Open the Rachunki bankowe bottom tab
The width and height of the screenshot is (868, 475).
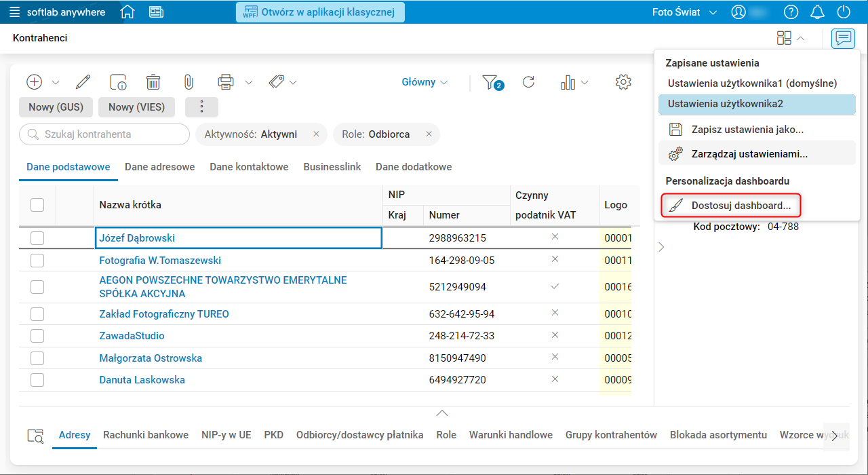coord(146,435)
